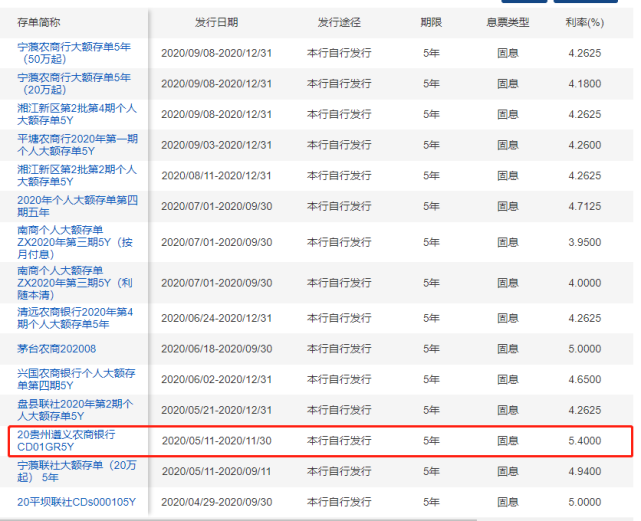The width and height of the screenshot is (641, 521).
Task: Click the 期限 column header
Action: [431, 22]
